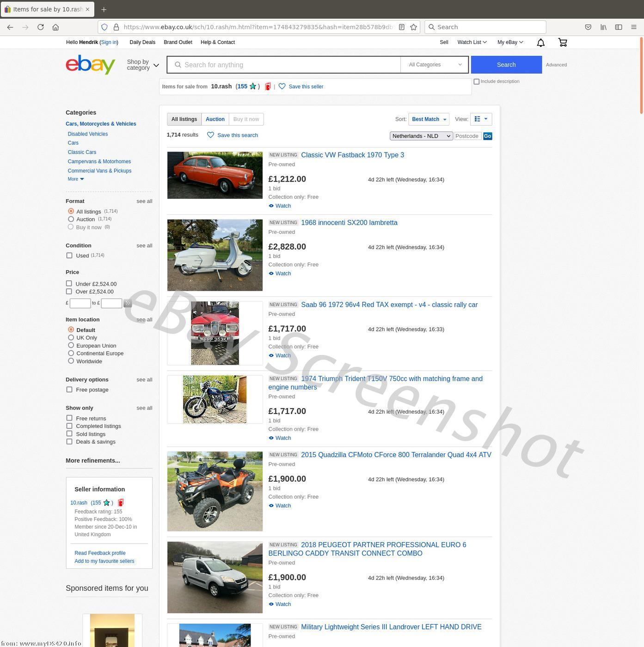Screen dimensions: 644x647
Task: Open the Netherlands - NLD country dropdown
Action: [x=421, y=136]
